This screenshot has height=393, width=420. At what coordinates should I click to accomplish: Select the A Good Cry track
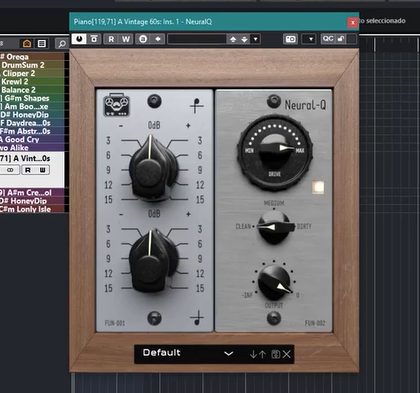32,140
